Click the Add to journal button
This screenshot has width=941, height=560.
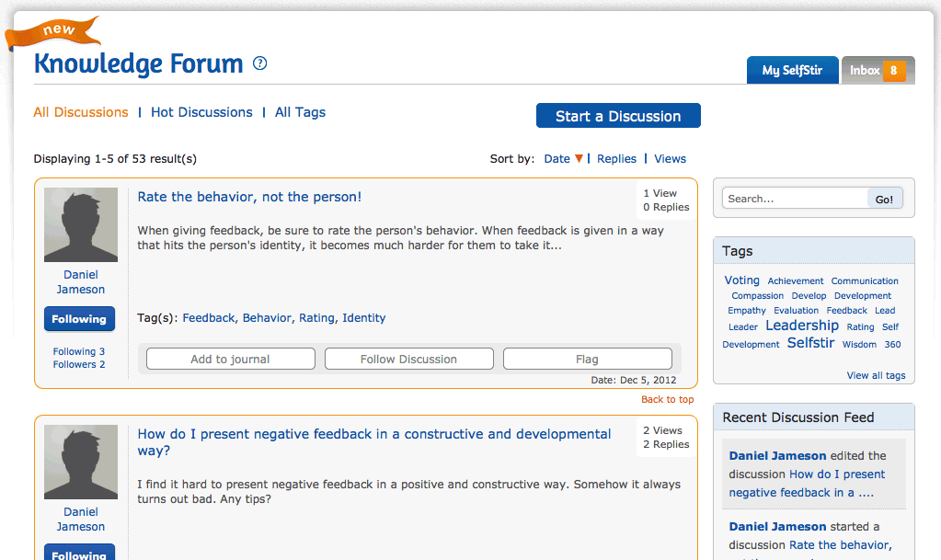point(231,359)
